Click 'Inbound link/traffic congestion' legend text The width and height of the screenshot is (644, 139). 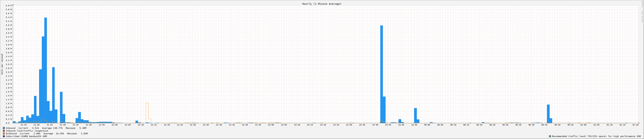(x=27, y=131)
